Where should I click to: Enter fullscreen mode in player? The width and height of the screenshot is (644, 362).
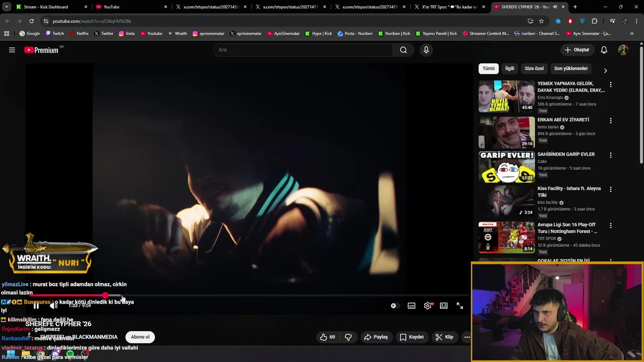tap(460, 306)
